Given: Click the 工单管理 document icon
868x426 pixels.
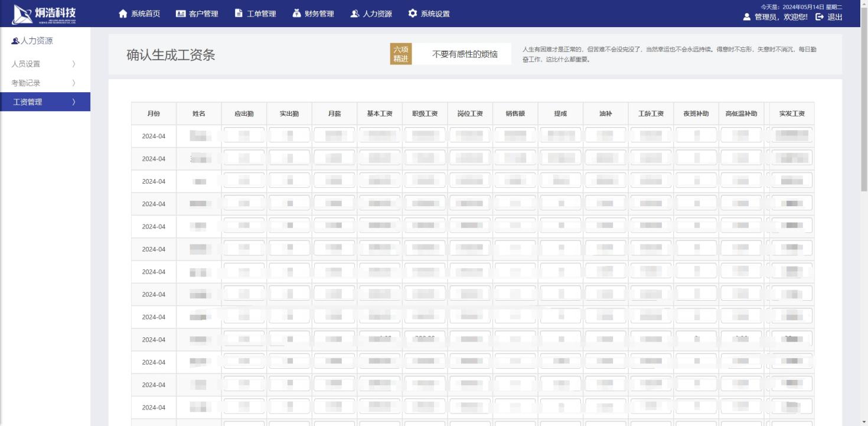Looking at the screenshot, I should 239,14.
